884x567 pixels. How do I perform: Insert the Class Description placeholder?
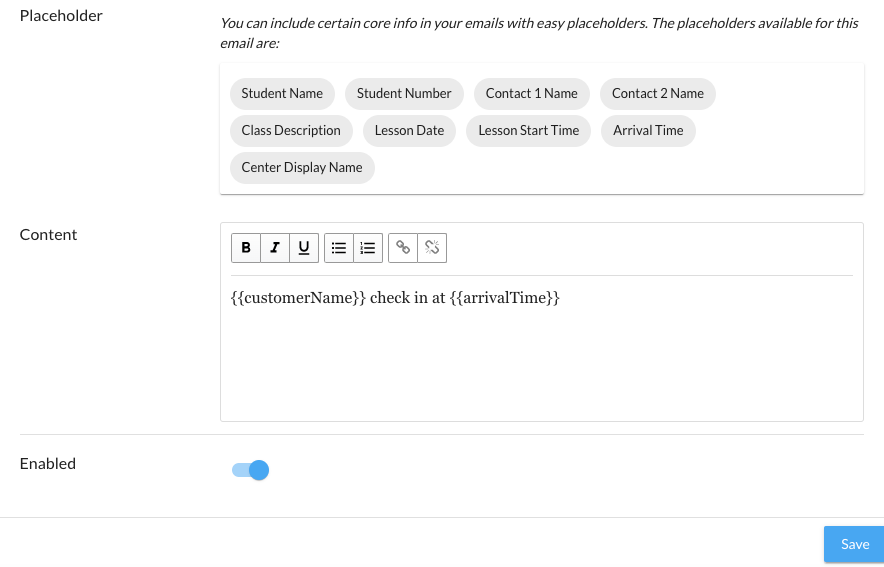[x=291, y=130]
